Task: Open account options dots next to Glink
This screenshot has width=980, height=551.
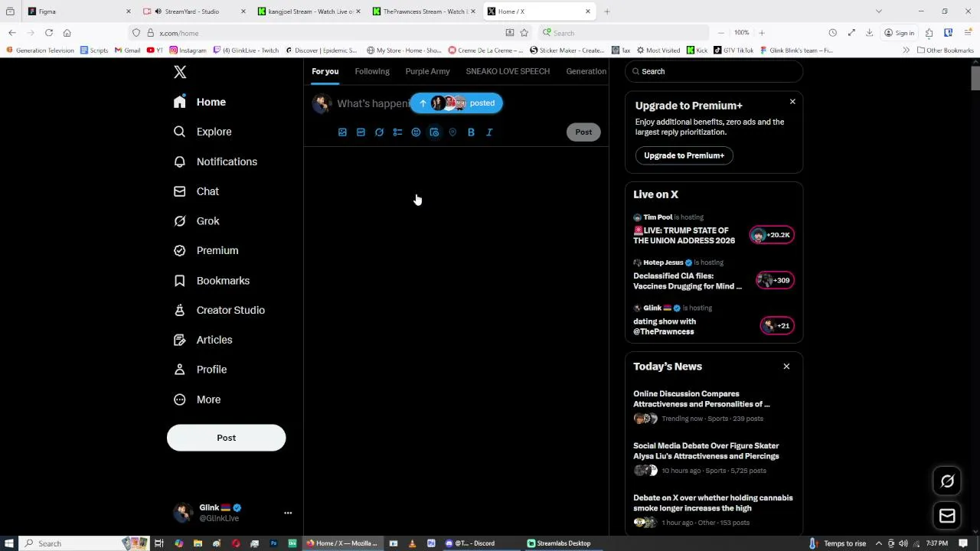Action: (288, 513)
